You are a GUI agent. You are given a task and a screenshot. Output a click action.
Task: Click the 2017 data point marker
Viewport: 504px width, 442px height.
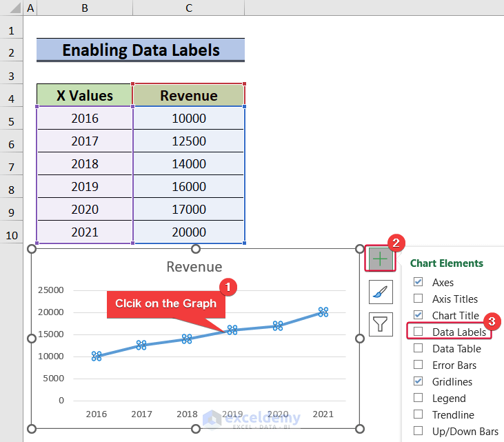click(x=141, y=345)
